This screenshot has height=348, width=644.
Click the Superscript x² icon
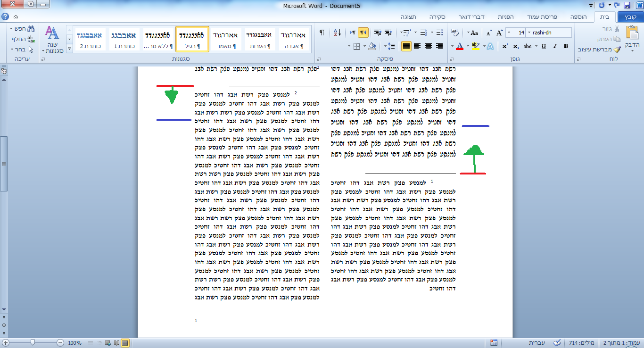point(505,46)
